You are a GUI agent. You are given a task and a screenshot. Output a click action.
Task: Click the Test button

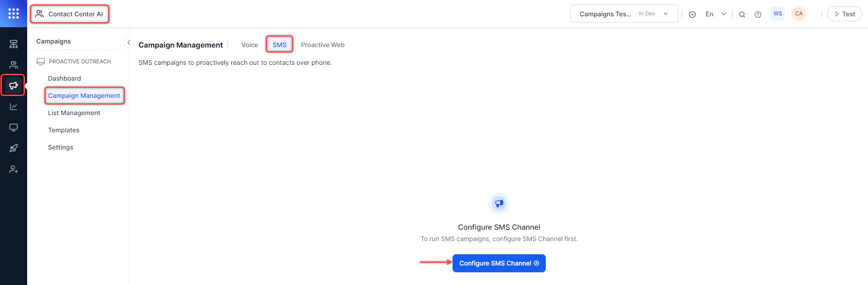coord(844,14)
